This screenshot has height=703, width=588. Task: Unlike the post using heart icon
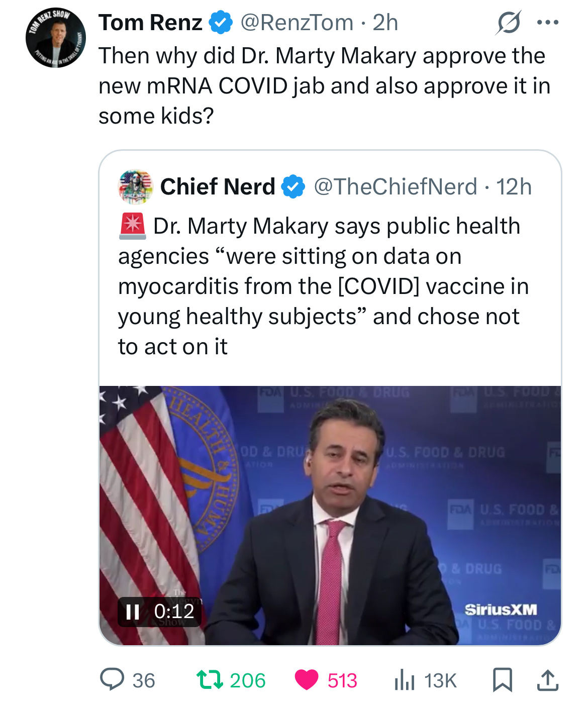point(307,680)
